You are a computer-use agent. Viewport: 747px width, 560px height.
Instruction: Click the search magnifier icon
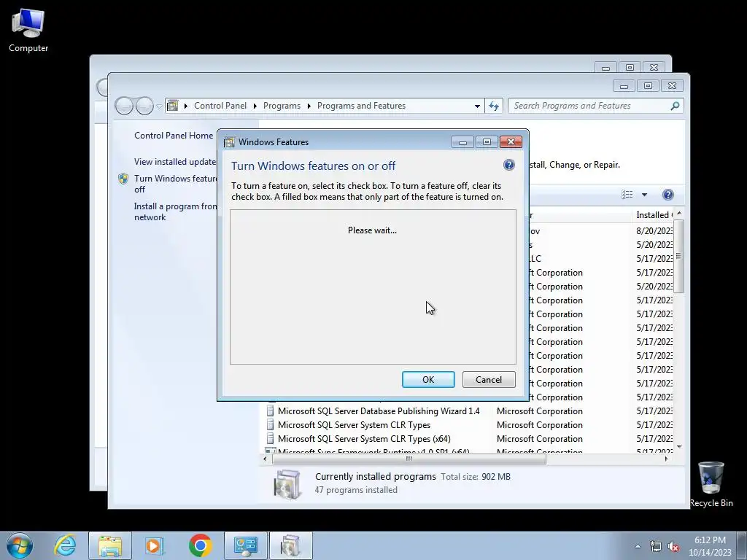click(x=675, y=106)
